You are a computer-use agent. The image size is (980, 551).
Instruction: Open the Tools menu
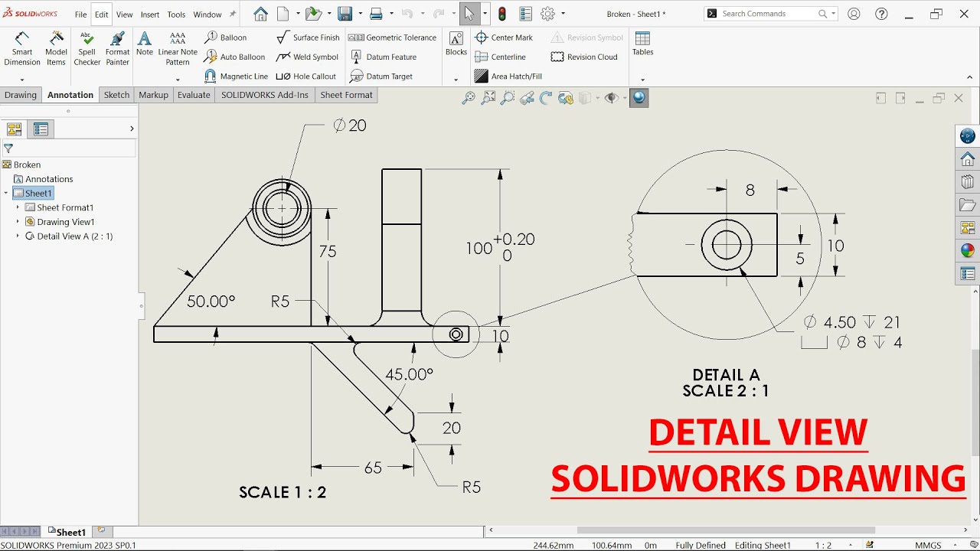pyautogui.click(x=176, y=15)
